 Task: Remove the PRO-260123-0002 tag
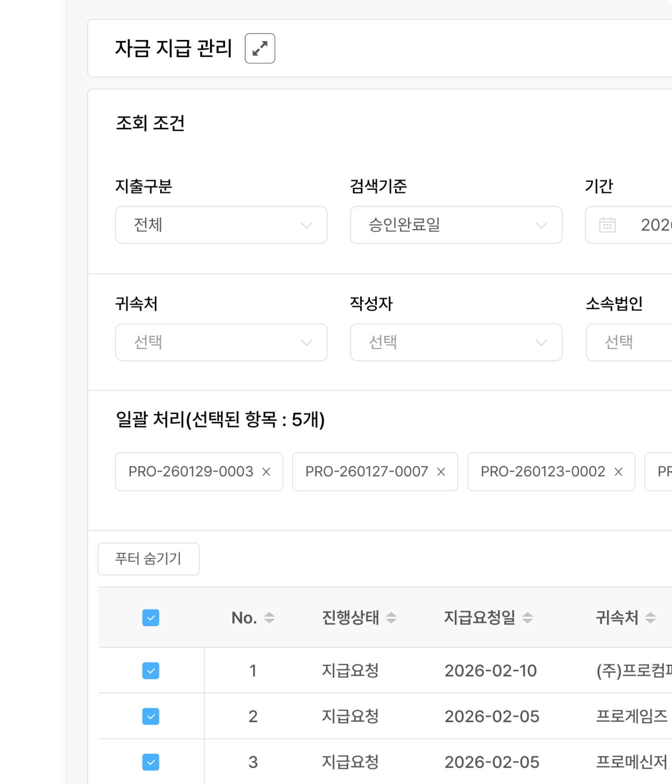click(618, 472)
